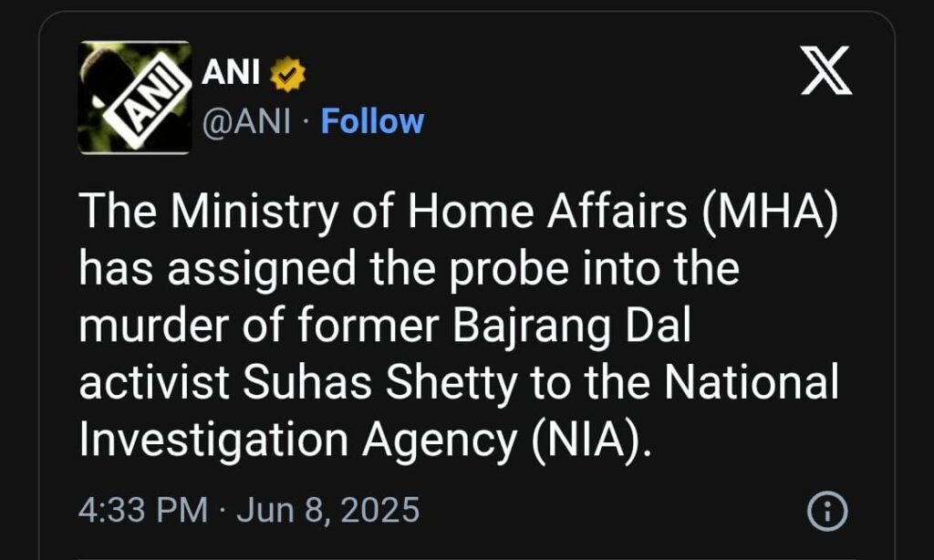
Task: Follow the ANI account
Action: 372,122
